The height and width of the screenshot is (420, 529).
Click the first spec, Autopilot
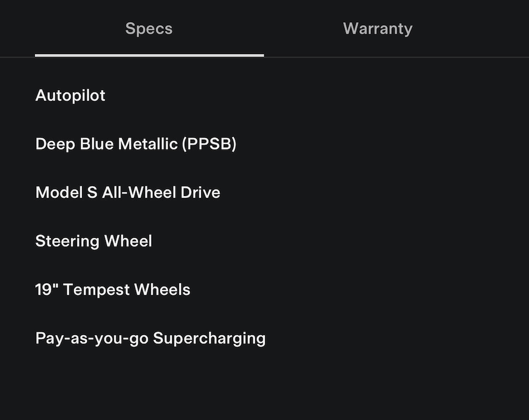(x=70, y=95)
